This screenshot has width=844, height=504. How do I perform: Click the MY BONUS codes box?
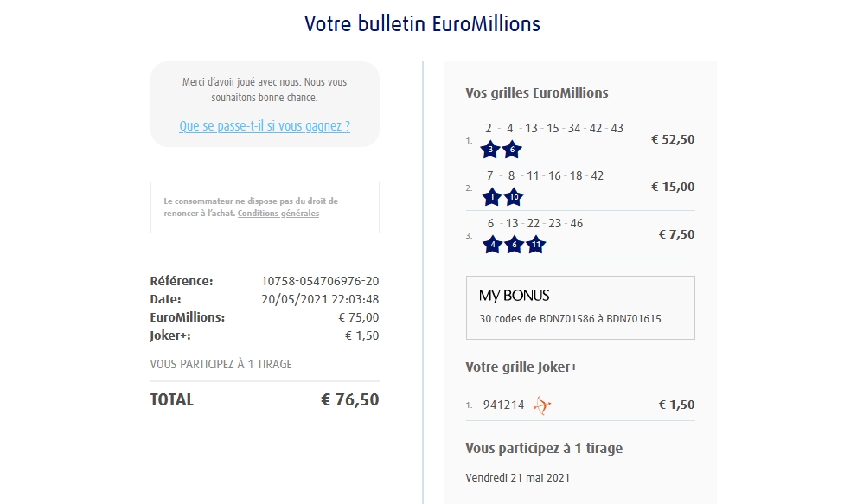(580, 308)
